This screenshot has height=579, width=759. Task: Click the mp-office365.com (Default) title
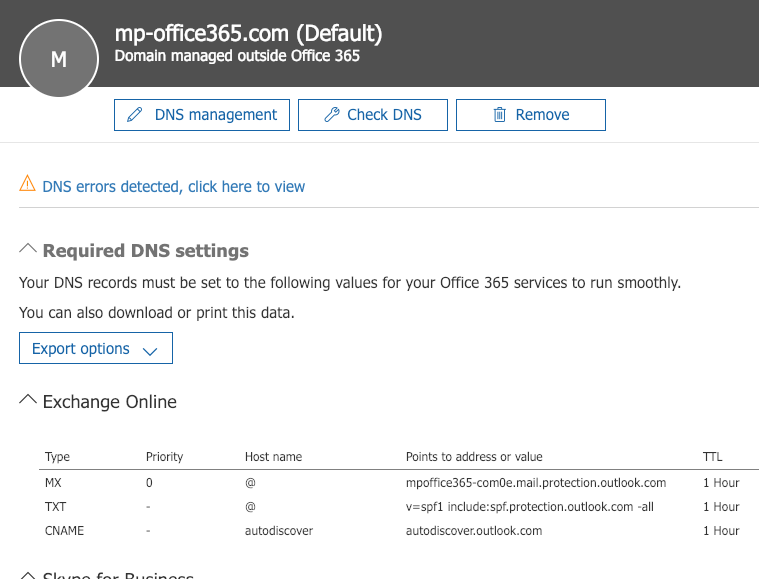click(248, 33)
